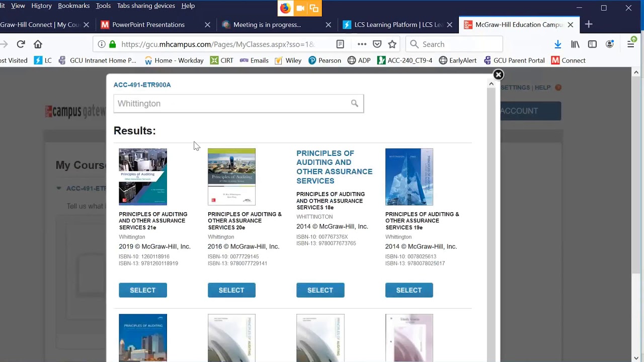Open the Firefox hamburger menu
Viewport: 644px width, 362px height.
coord(630,44)
